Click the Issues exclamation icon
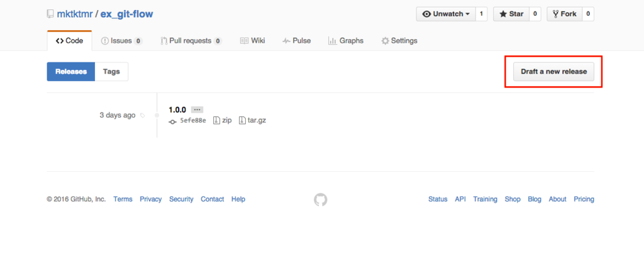The width and height of the screenshot is (644, 277). (105, 41)
